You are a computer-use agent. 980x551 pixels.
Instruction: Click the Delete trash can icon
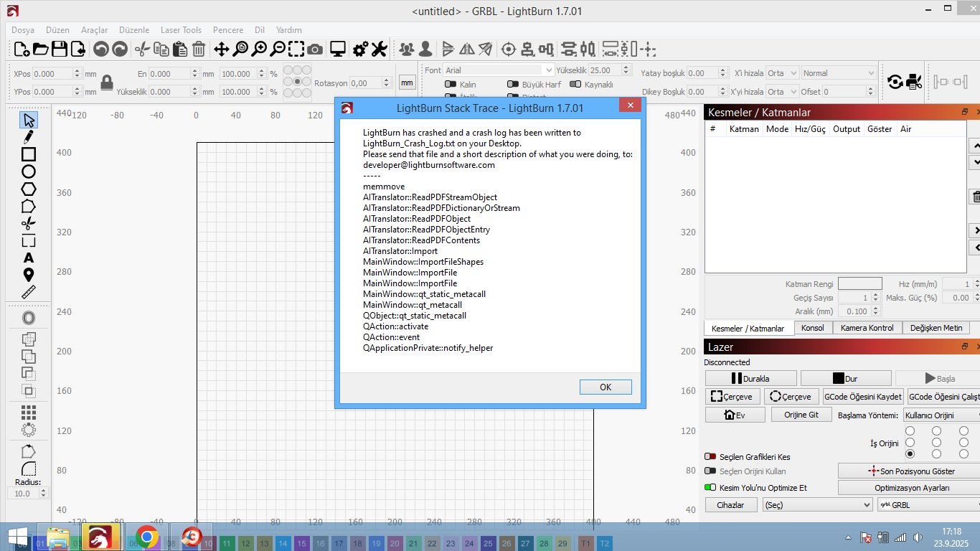(199, 50)
